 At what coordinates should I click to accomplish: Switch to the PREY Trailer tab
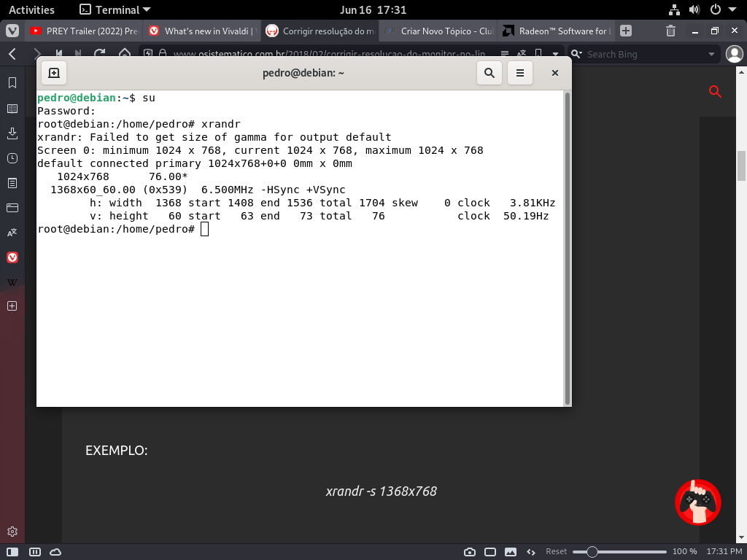click(84, 31)
